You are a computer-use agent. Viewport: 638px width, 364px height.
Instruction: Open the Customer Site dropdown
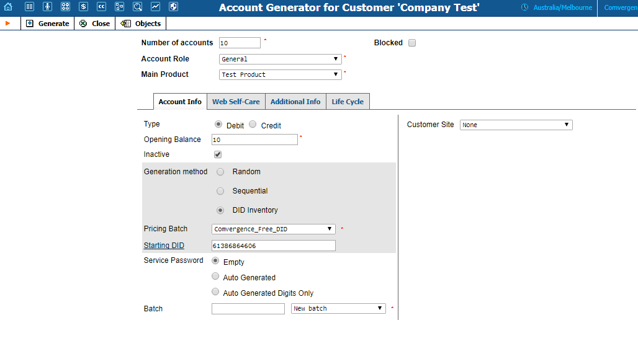click(516, 125)
